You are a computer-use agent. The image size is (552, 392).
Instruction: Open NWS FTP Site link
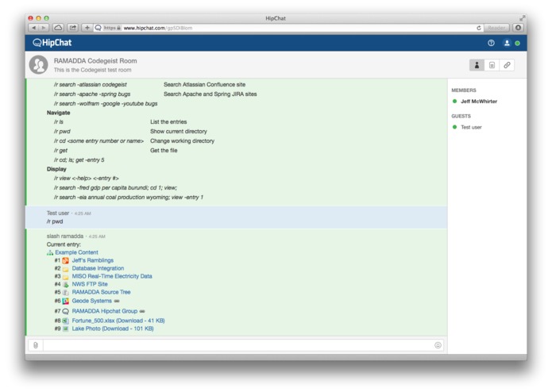(x=90, y=284)
